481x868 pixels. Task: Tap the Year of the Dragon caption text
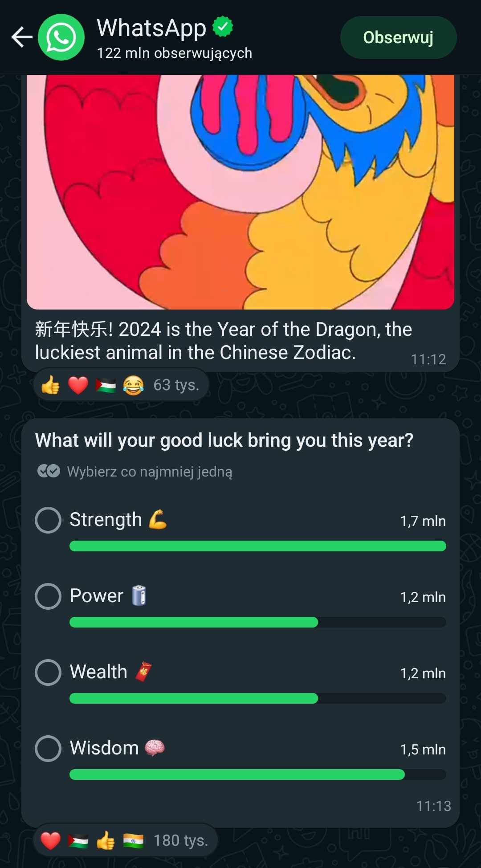click(x=223, y=341)
